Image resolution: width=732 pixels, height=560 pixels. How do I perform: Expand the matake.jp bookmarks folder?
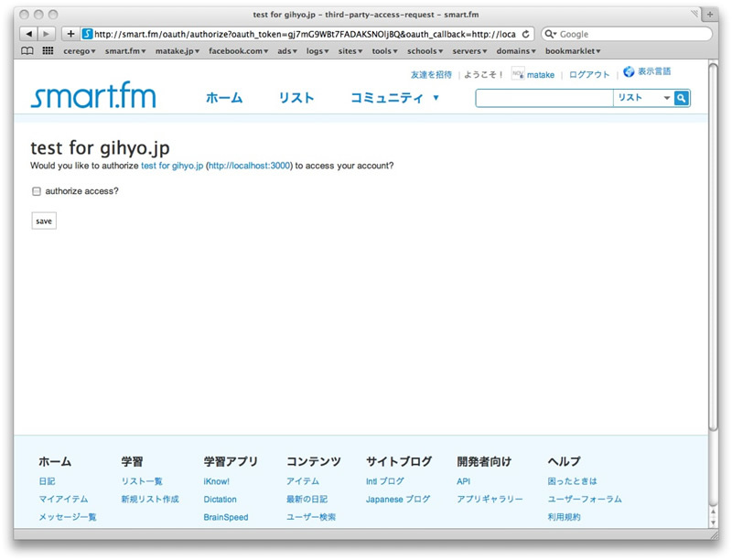coord(177,51)
